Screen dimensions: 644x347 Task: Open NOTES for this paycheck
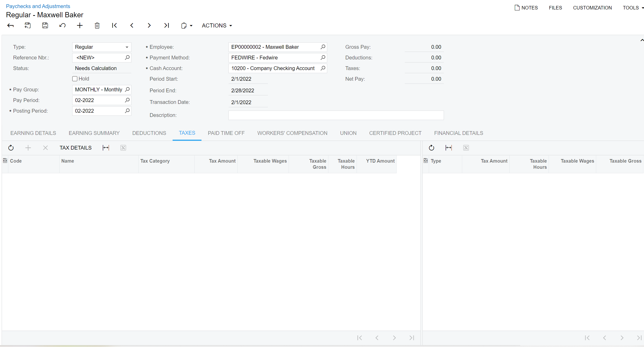526,8
